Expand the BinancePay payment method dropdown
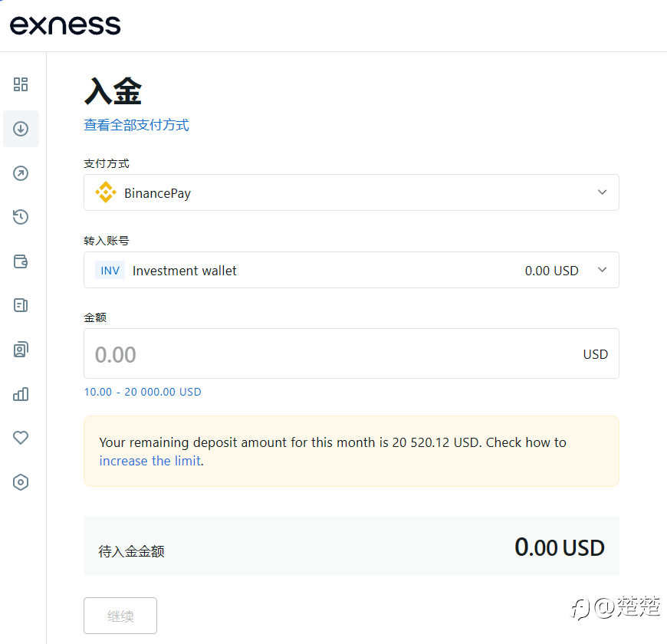667x644 pixels. point(350,192)
